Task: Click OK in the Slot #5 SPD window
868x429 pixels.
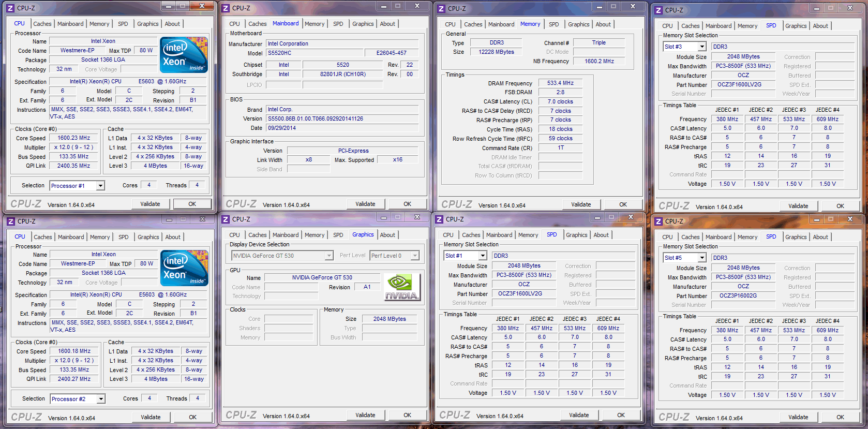Action: pos(840,417)
